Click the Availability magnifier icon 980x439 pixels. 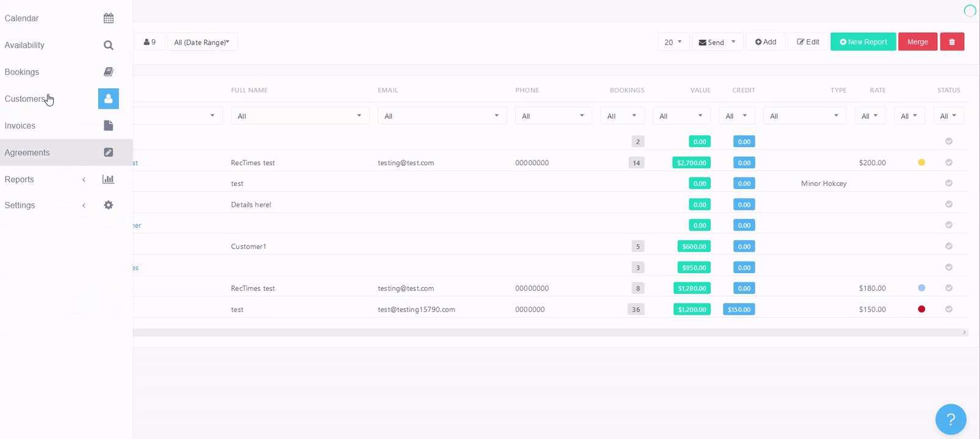click(109, 45)
